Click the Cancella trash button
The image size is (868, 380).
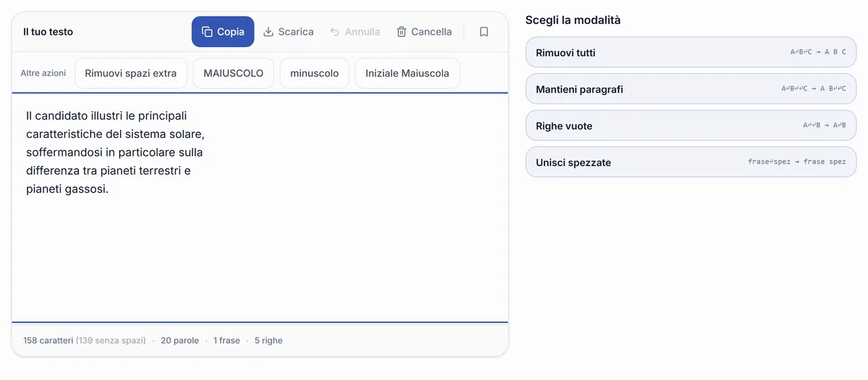pos(424,32)
